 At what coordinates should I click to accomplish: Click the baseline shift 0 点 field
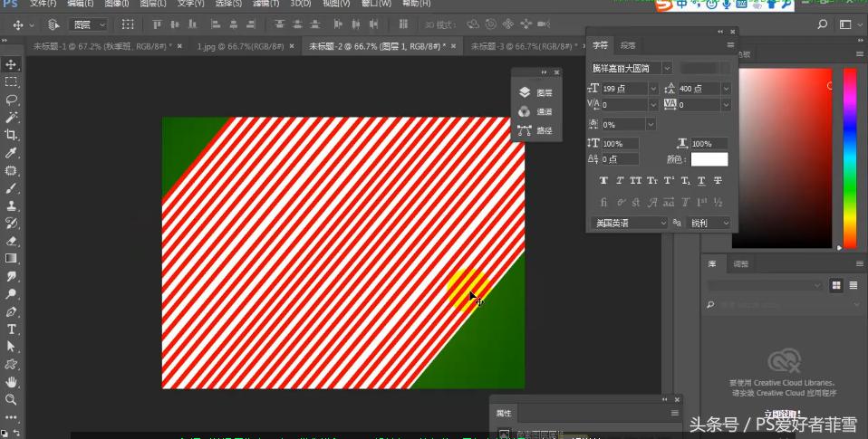pyautogui.click(x=620, y=159)
